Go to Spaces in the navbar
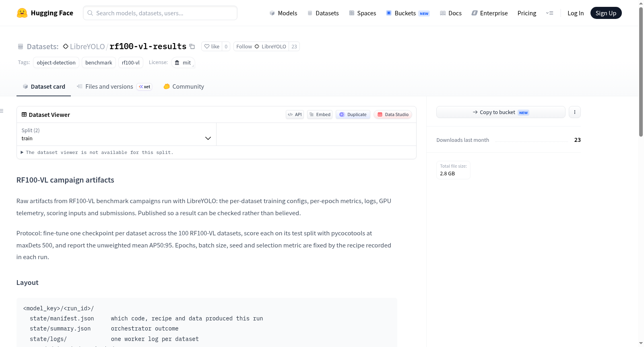This screenshot has height=347, width=644. click(x=363, y=13)
